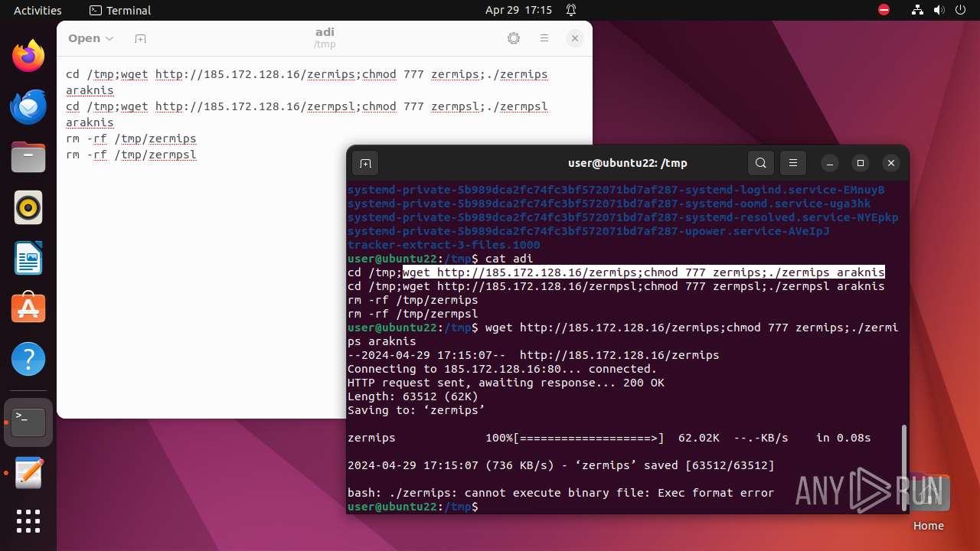980x551 pixels.
Task: Open Firefox from the dock
Action: click(28, 56)
